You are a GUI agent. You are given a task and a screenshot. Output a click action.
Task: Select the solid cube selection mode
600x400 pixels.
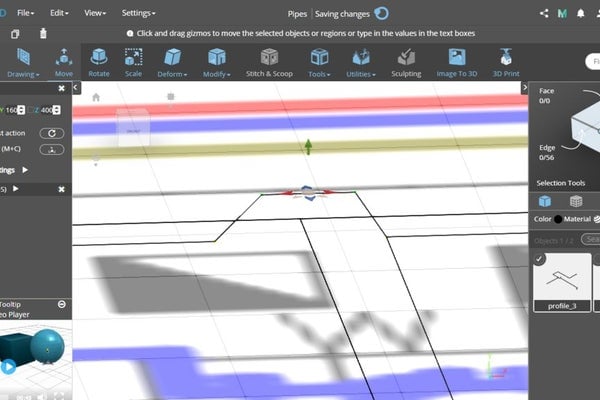coord(546,201)
